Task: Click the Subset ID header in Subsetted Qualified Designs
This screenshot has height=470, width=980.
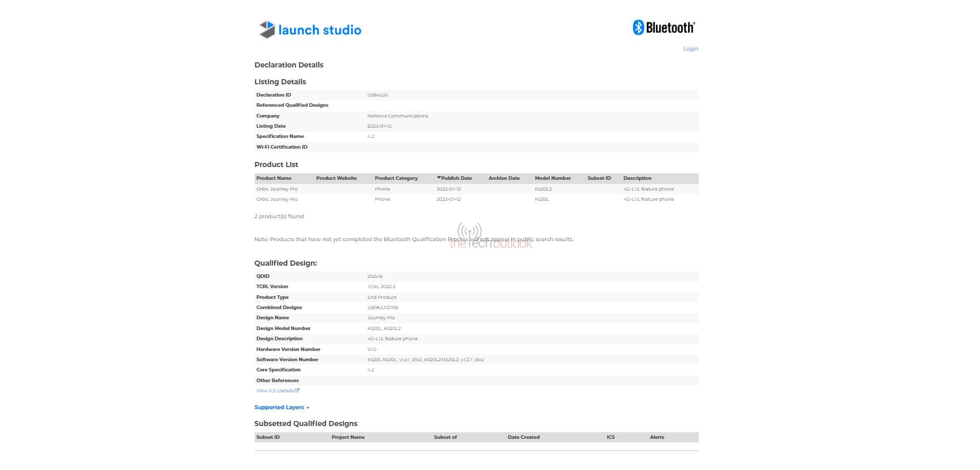Action: click(268, 437)
